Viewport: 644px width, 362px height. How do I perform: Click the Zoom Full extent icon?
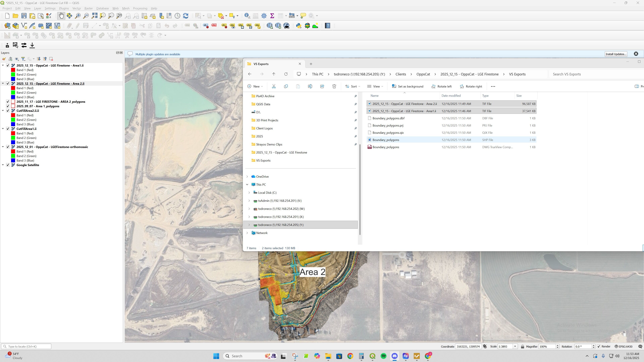click(x=94, y=16)
